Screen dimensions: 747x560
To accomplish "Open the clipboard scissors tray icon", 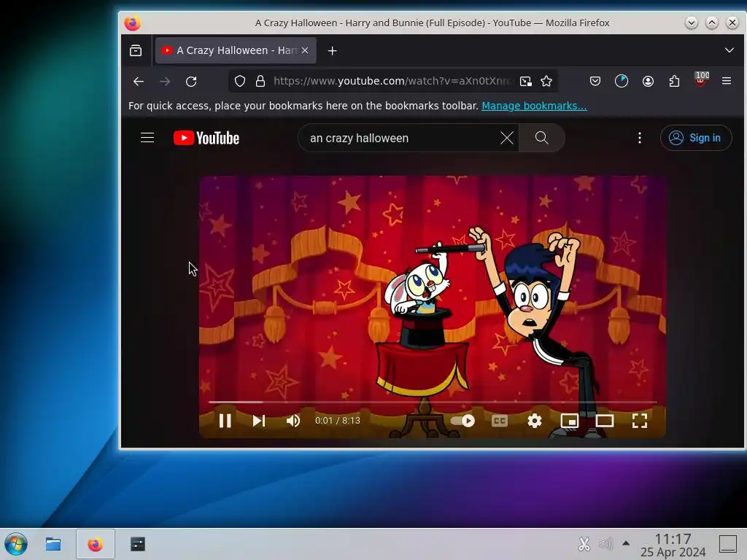I will tap(584, 544).
